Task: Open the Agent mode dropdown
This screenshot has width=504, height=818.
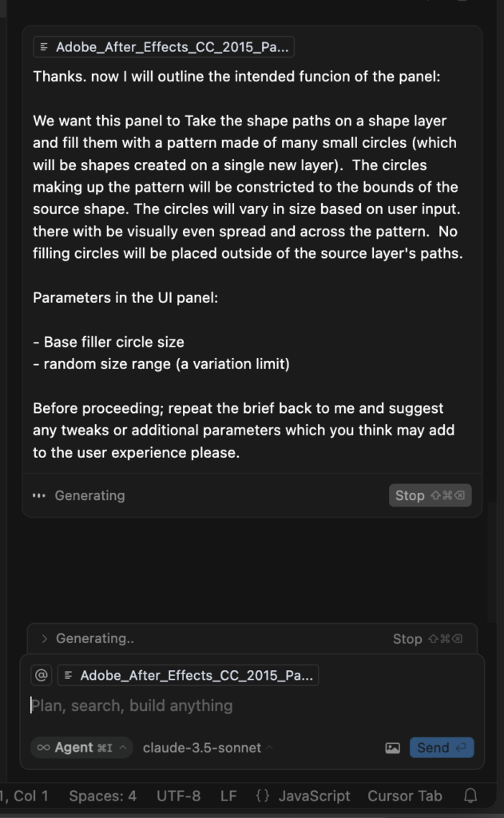Action: [x=81, y=748]
